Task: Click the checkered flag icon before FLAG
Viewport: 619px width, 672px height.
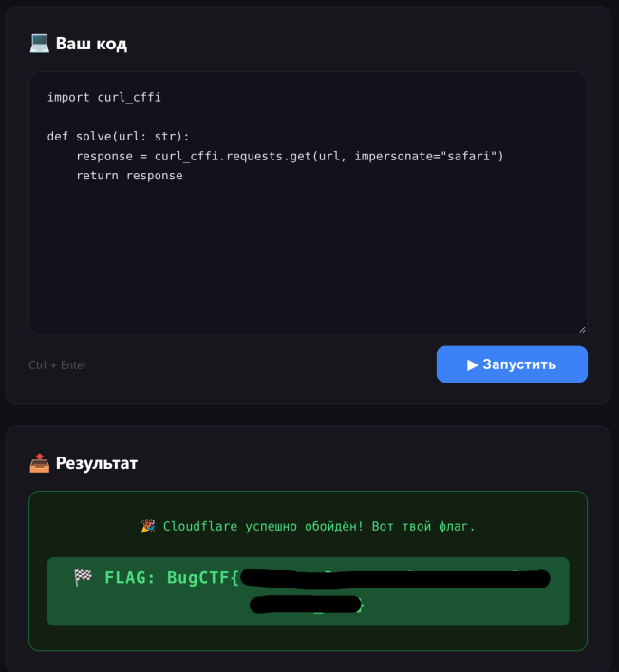Action: point(83,577)
